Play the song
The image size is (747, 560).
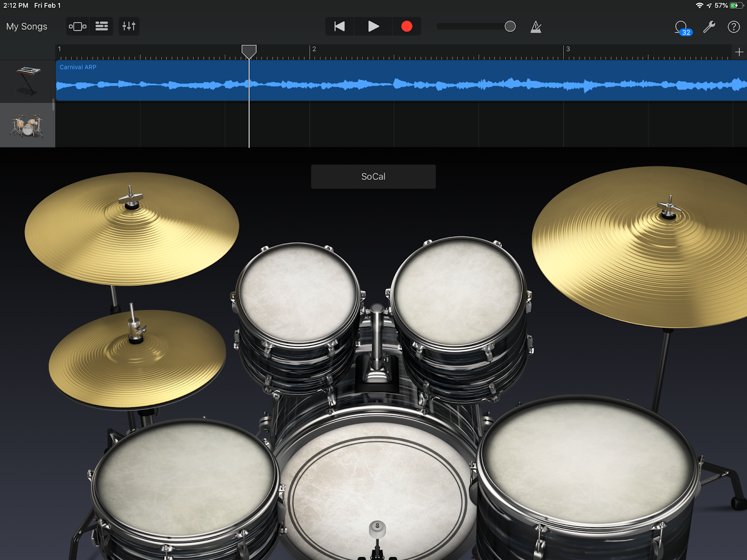373,27
